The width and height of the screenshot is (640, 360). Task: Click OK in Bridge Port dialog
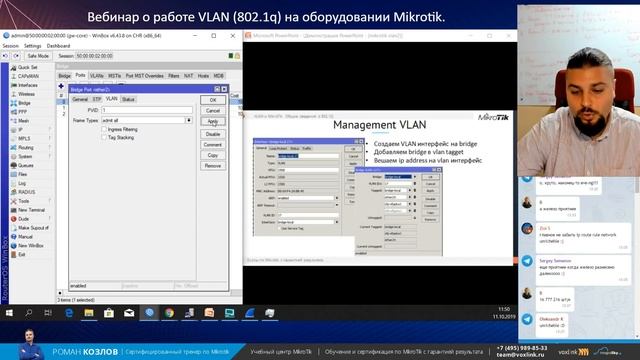point(213,100)
